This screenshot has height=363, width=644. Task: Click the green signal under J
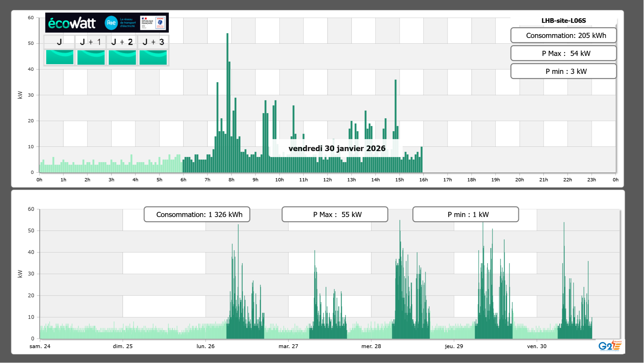tap(60, 57)
